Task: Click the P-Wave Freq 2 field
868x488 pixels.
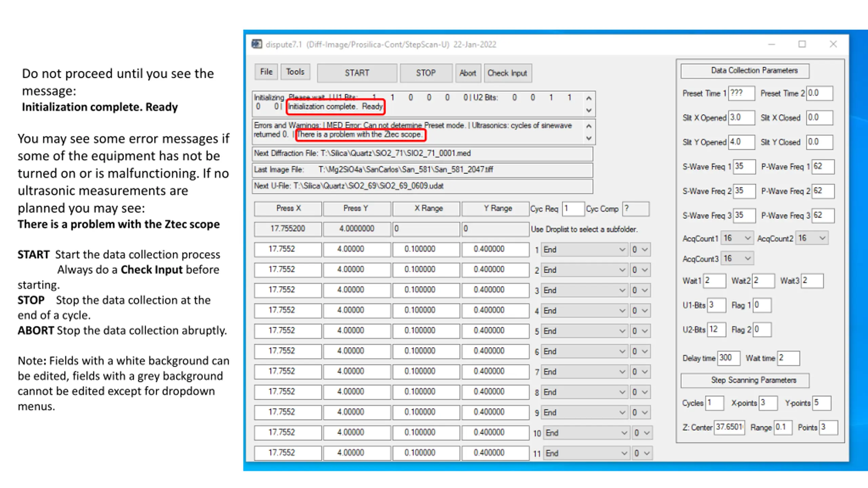Action: coord(823,191)
